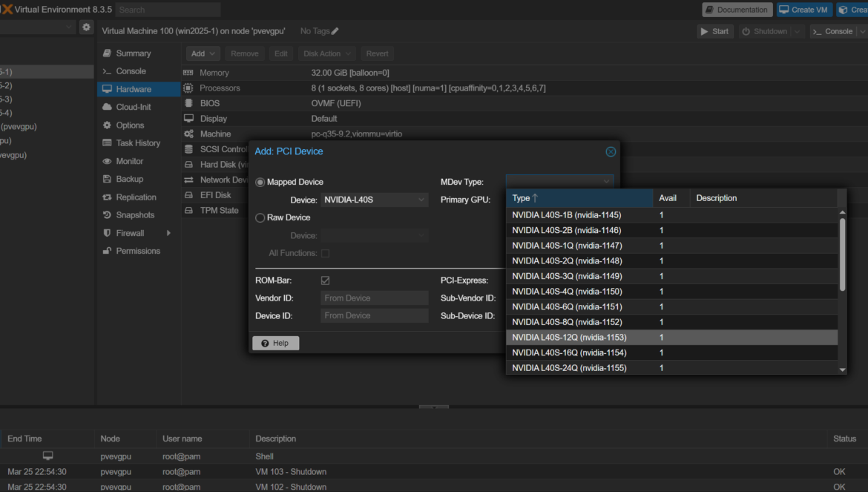This screenshot has width=868, height=492.
Task: Click the Network Device arrows icon
Action: pos(188,180)
